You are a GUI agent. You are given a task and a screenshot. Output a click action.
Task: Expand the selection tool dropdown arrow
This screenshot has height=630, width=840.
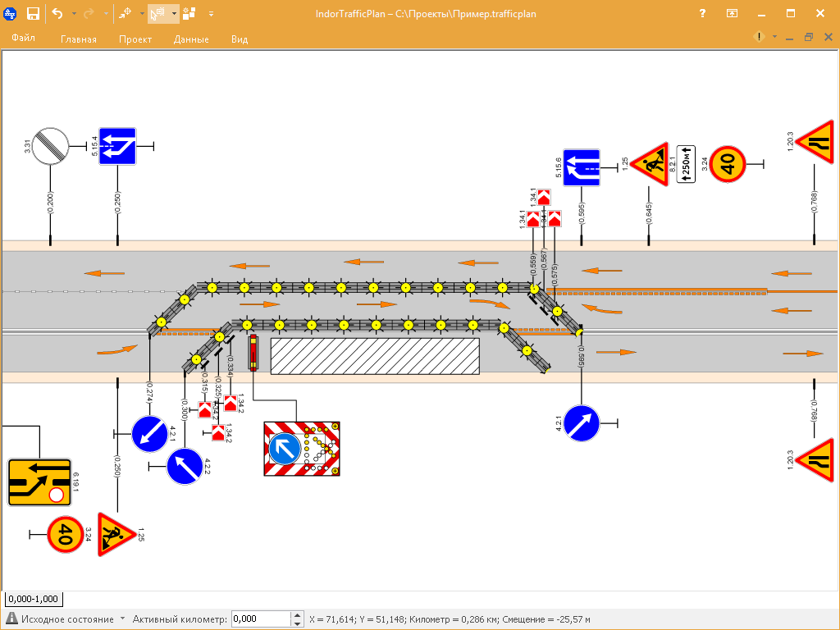(175, 14)
